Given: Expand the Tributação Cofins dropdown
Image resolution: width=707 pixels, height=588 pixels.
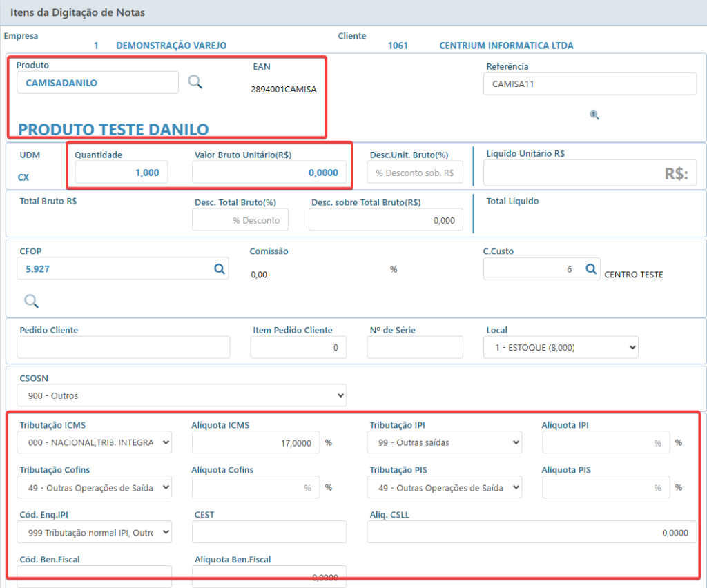Looking at the screenshot, I should [x=94, y=487].
